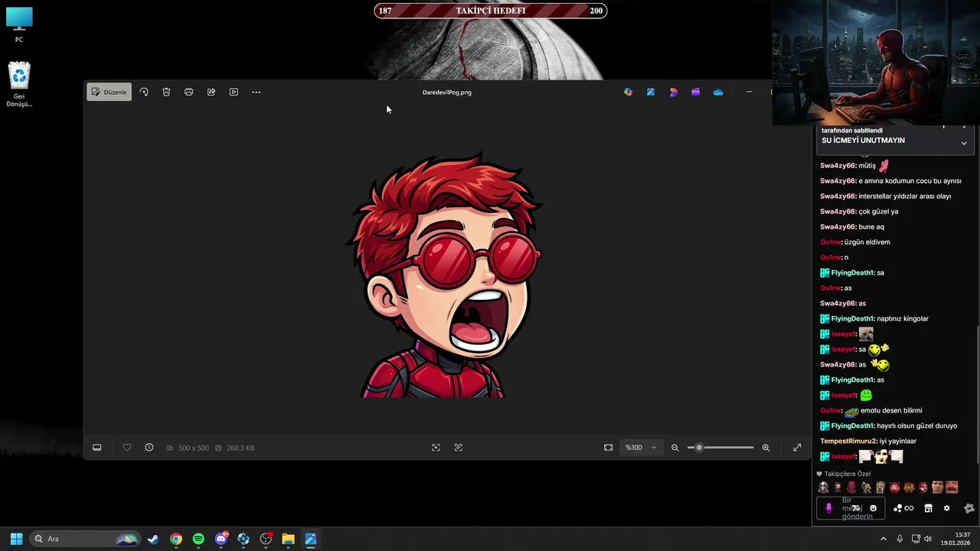Click the 500 x 500 dimensions text
The image size is (980, 551).
click(x=194, y=448)
